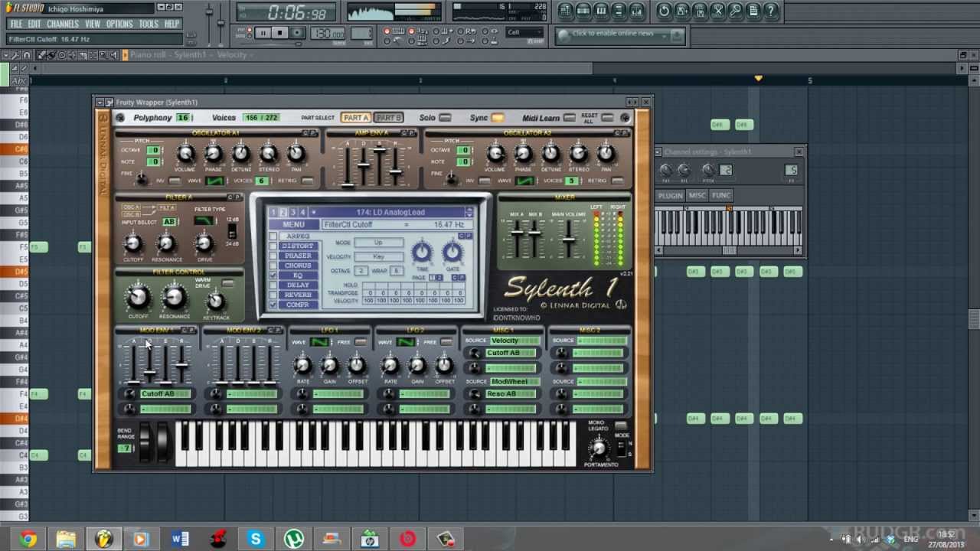The height and width of the screenshot is (551, 980).
Task: Click the Main Volume slider in Mixer
Action: [x=569, y=240]
